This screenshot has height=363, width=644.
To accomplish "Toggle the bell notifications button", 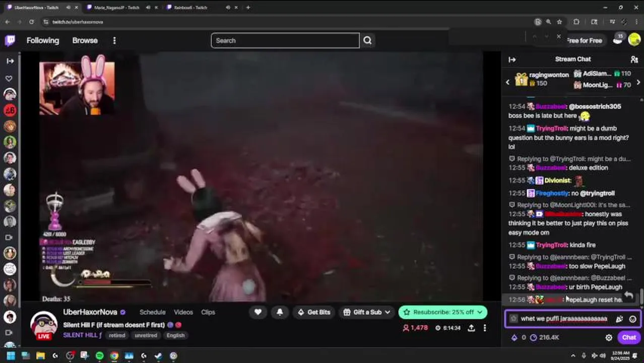I will click(280, 312).
